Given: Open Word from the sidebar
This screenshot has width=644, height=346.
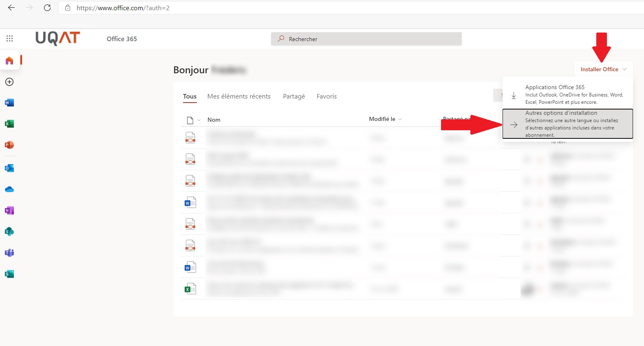Looking at the screenshot, I should coord(9,103).
